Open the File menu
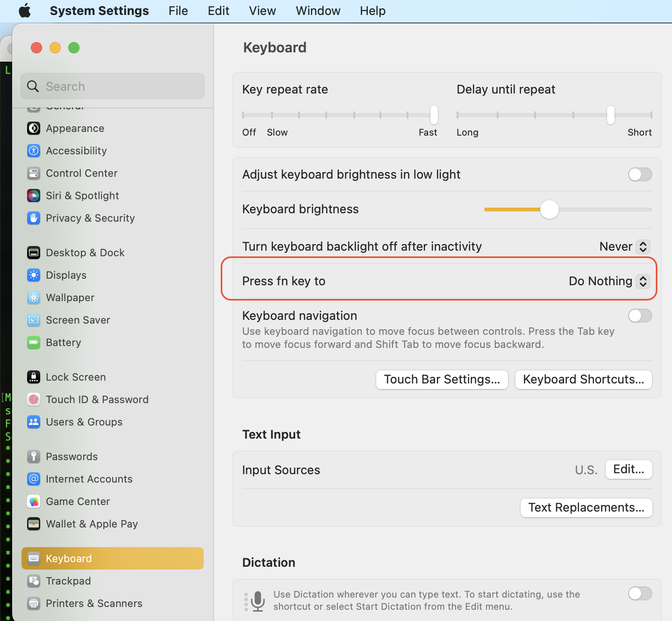This screenshot has height=621, width=672. point(178,11)
